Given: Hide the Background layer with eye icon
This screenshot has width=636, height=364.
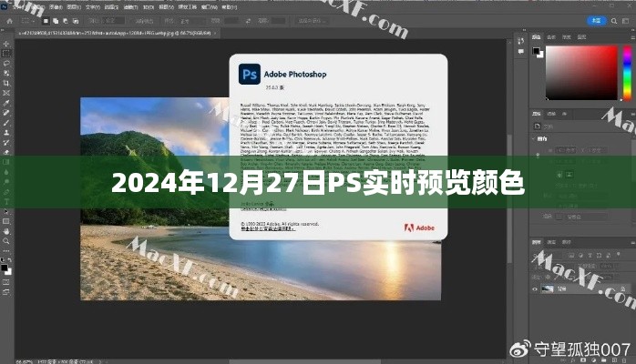Looking at the screenshot, I should click(x=535, y=289).
